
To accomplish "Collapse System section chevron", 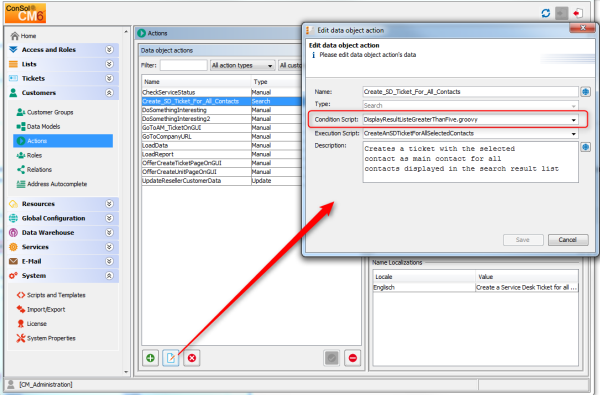I will (109, 276).
